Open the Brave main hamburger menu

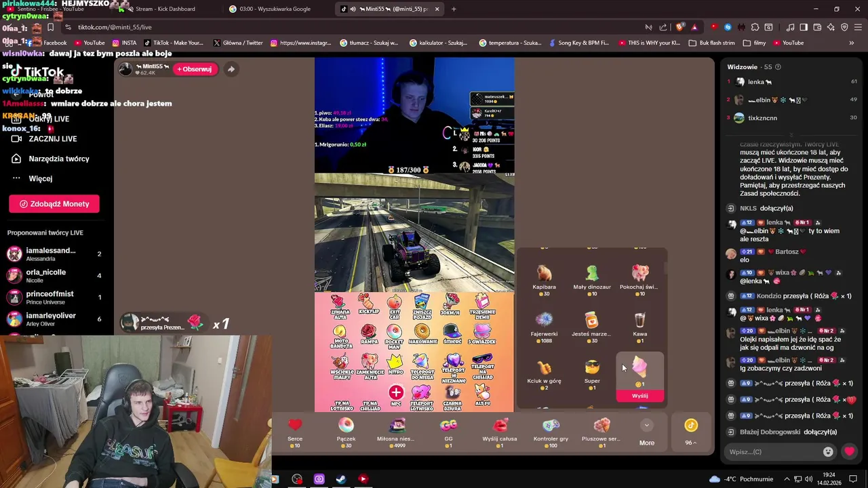[858, 27]
